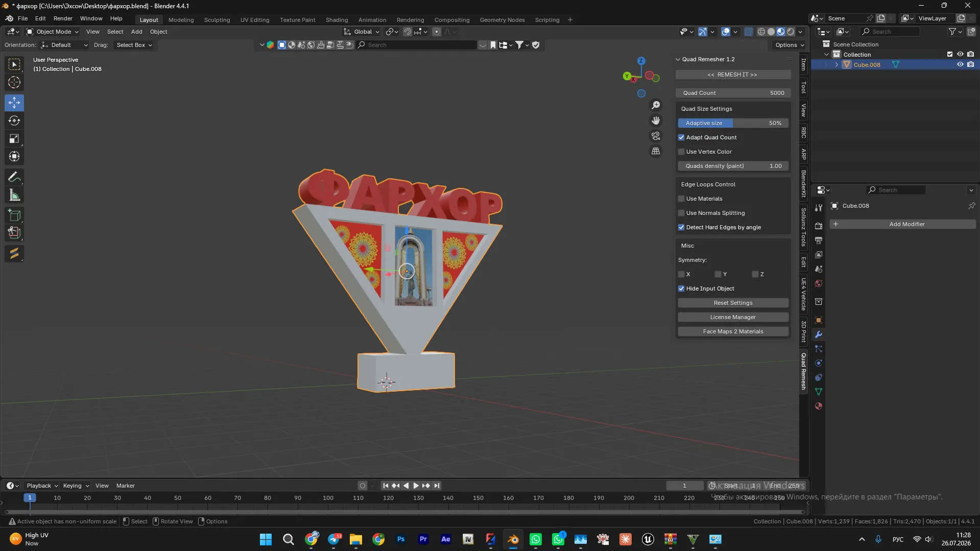Open the Render properties tab icon
Screen dimensions: 980x551
tap(819, 226)
